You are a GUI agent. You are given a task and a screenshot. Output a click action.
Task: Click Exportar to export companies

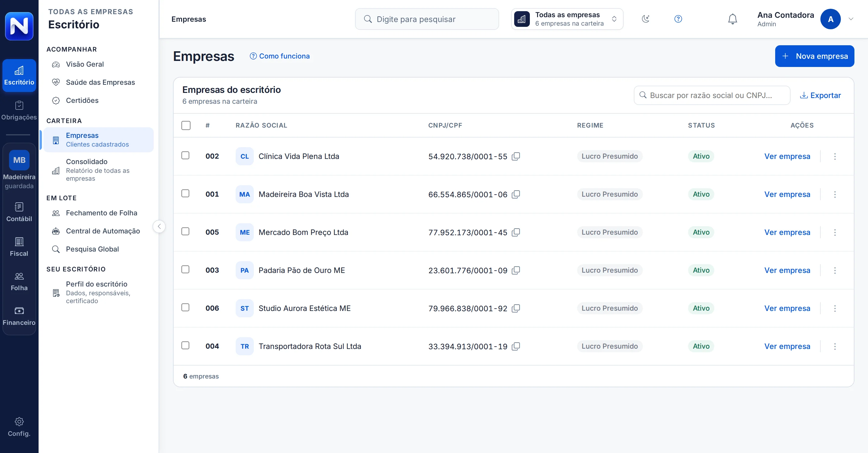coord(820,96)
